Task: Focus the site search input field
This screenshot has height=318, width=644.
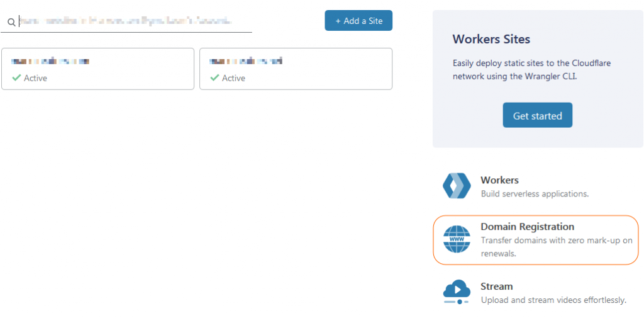Action: [126, 21]
